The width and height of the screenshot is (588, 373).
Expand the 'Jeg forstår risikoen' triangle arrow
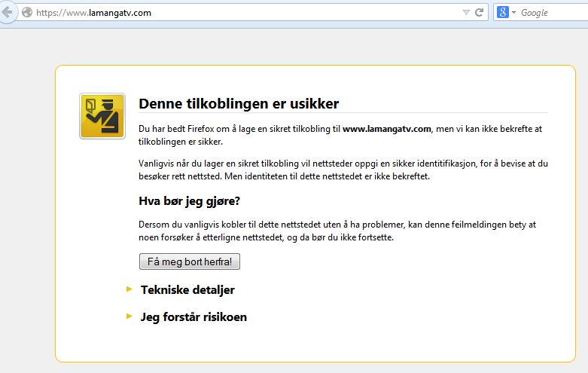(x=129, y=316)
